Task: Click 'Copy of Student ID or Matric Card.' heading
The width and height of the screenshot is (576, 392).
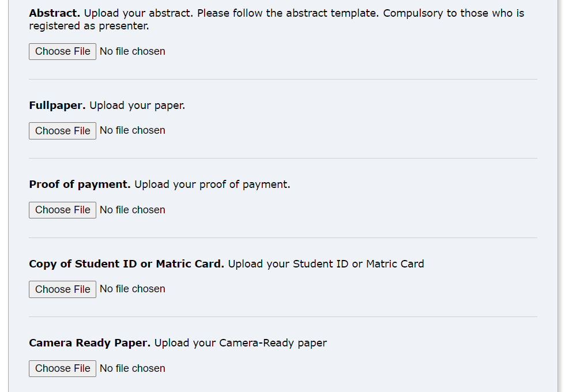Action: pyautogui.click(x=126, y=264)
